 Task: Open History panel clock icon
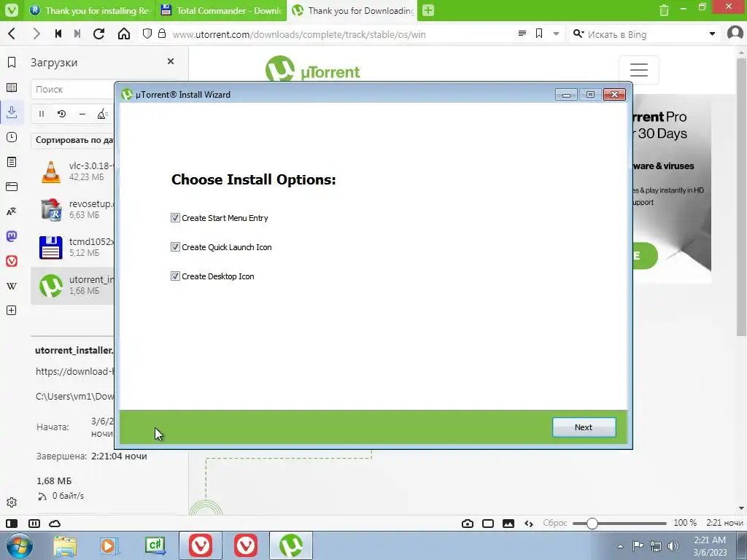12,137
